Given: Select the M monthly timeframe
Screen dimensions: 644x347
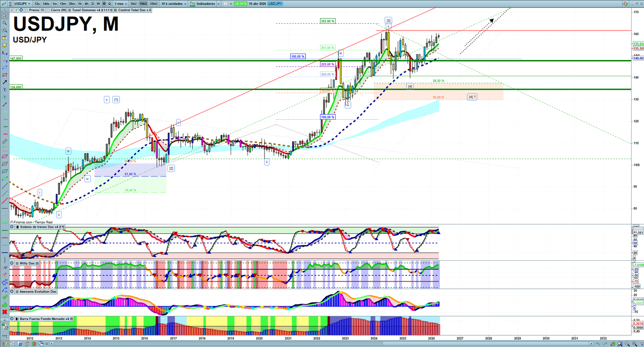Looking at the screenshot, I should (104, 4).
